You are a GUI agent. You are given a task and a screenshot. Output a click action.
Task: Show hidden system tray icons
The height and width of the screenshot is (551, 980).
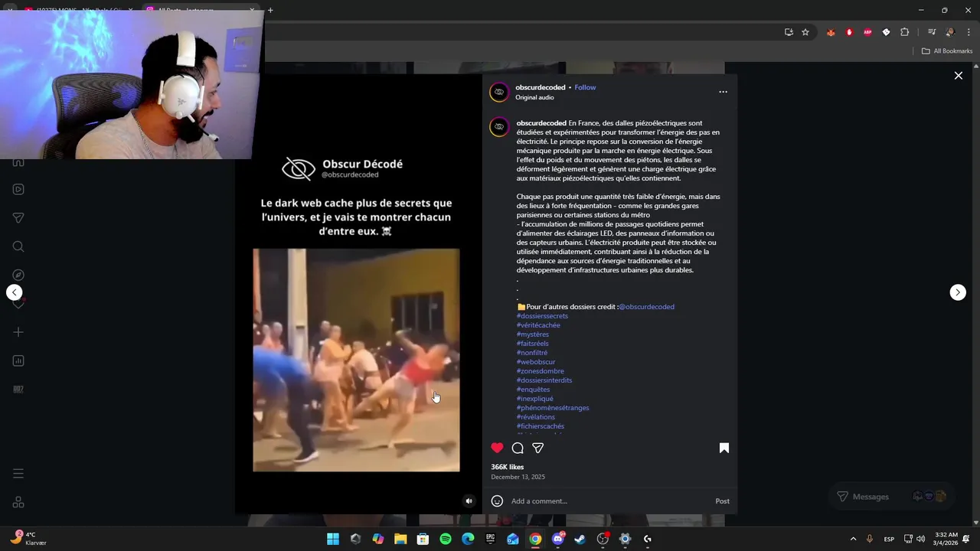pyautogui.click(x=853, y=539)
